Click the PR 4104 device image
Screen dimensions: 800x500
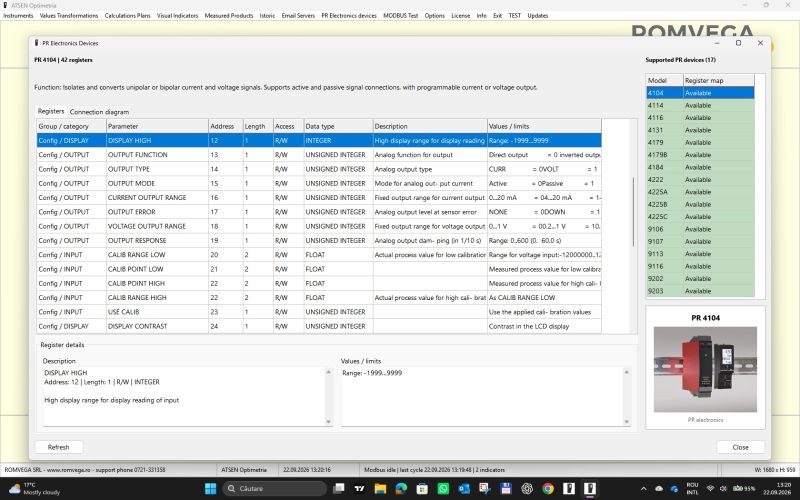tap(705, 369)
